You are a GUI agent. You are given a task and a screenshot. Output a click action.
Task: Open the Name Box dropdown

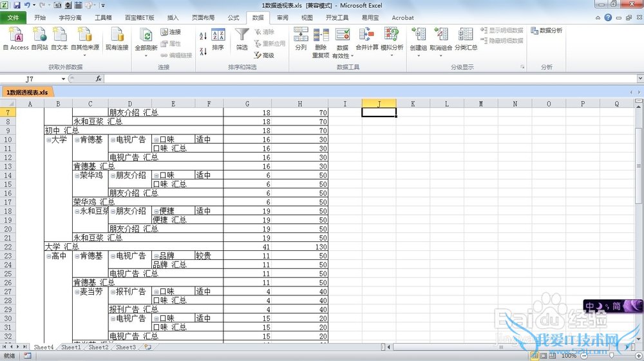(63, 79)
